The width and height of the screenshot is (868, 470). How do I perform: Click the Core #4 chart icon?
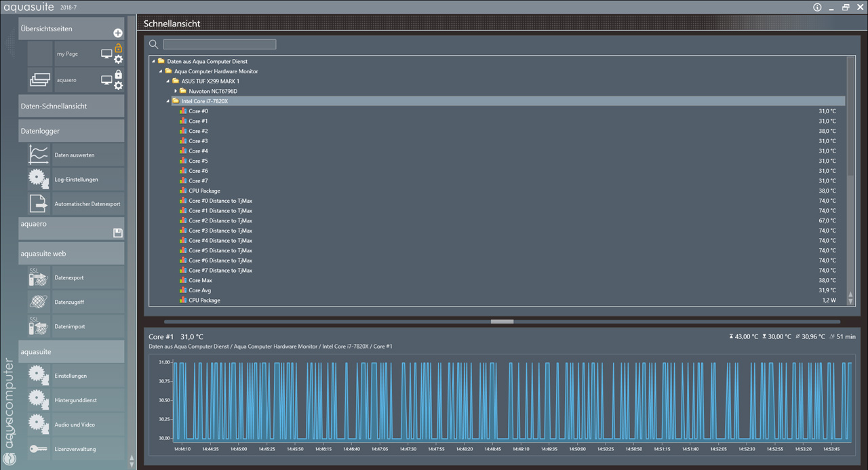(x=183, y=151)
